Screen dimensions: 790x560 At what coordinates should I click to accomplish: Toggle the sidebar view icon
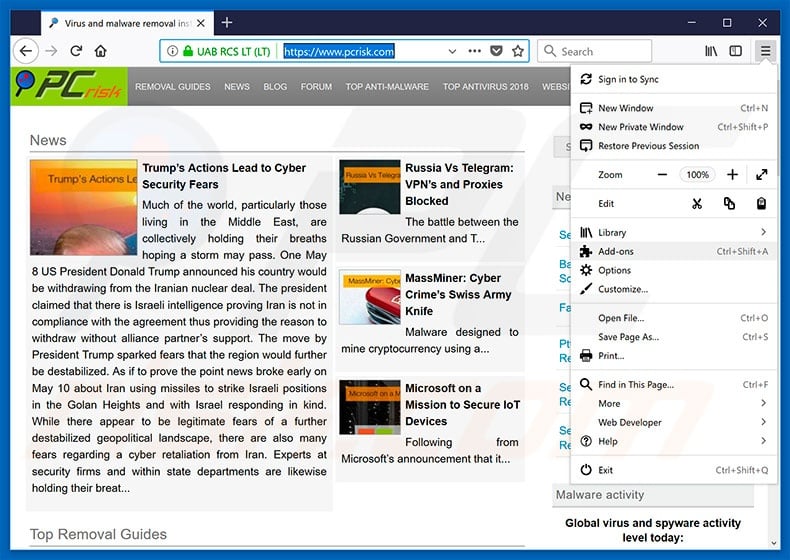click(736, 51)
